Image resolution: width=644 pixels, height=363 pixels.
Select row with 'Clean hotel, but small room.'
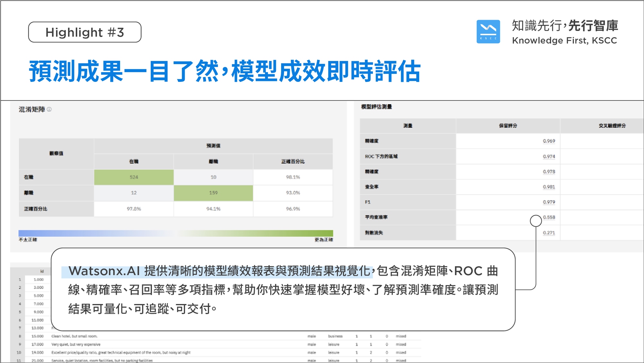point(74,336)
